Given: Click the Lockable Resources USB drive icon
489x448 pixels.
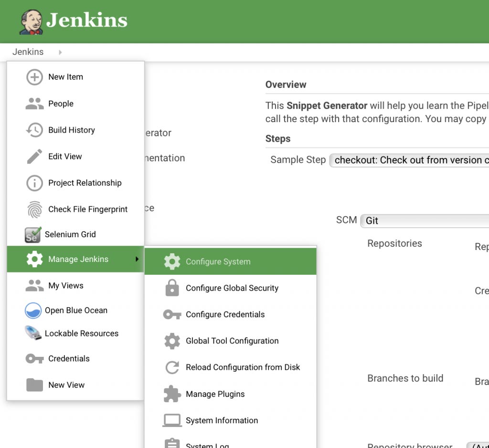Looking at the screenshot, I should [33, 333].
